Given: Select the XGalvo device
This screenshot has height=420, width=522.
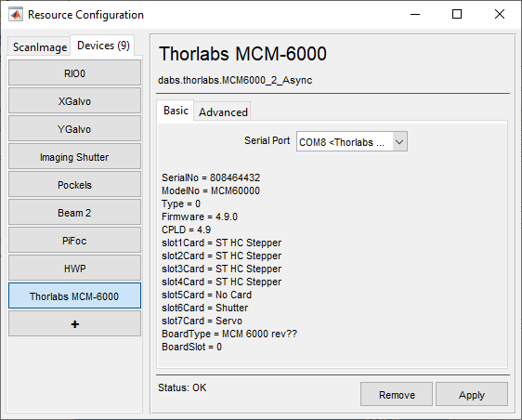Looking at the screenshot, I should point(74,101).
